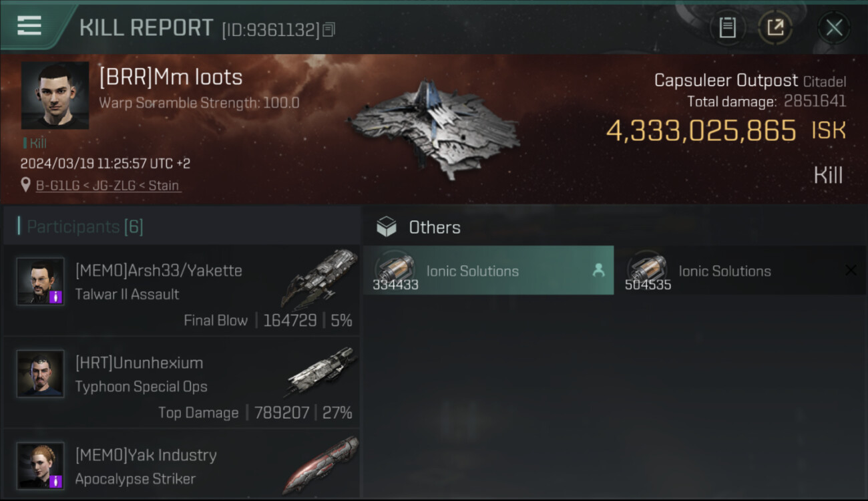Viewport: 868px width, 501px height.
Task: Click the Talwar II Assault ship icon
Action: tap(319, 278)
